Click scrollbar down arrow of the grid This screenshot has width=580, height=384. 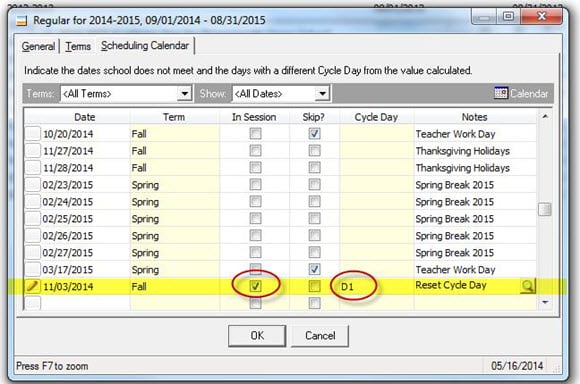point(545,303)
